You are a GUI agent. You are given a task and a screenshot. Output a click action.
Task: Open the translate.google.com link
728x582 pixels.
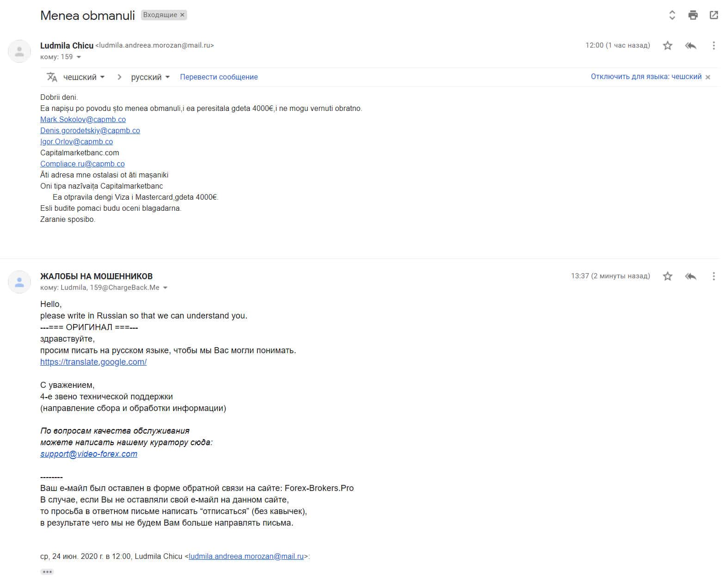coord(93,362)
